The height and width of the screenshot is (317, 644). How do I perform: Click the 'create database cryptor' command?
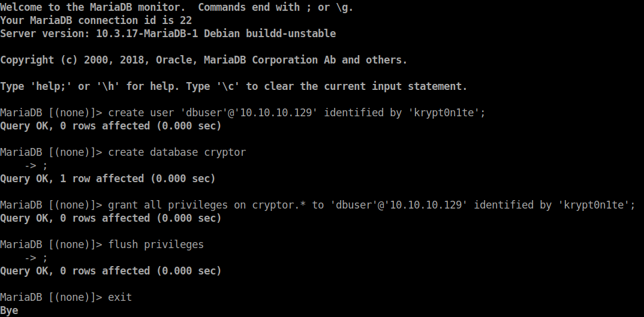(177, 152)
